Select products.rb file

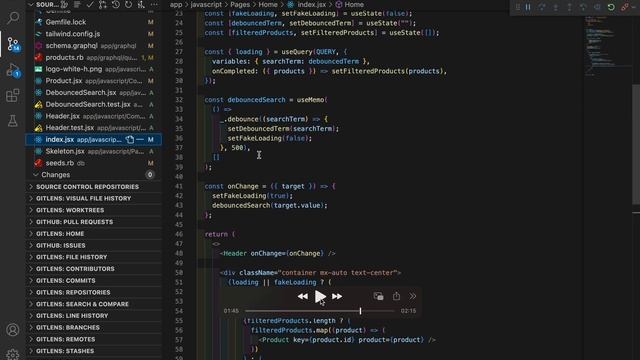click(x=94, y=58)
